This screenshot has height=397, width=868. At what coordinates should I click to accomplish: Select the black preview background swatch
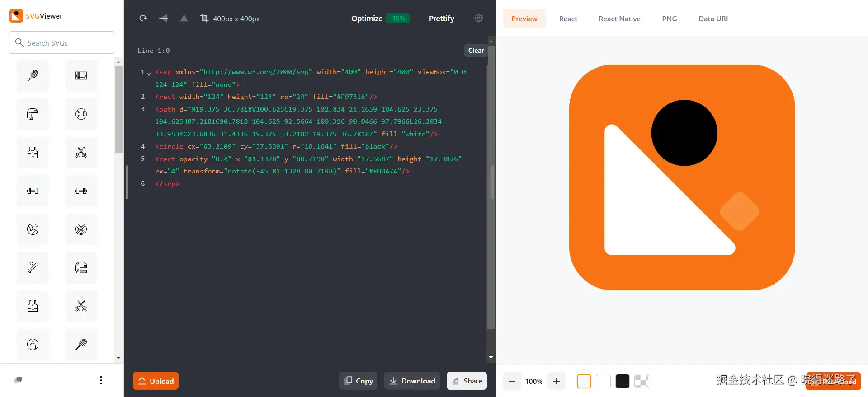[623, 381]
